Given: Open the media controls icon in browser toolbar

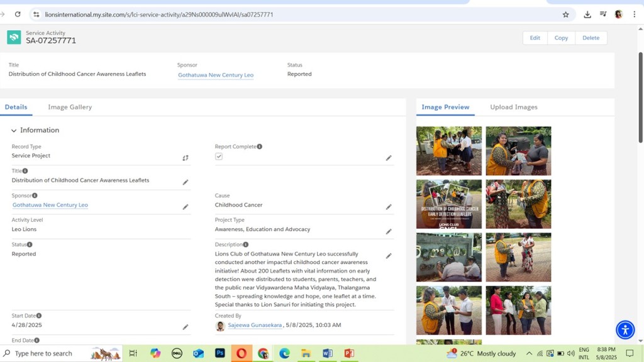Looking at the screenshot, I should (x=603, y=14).
